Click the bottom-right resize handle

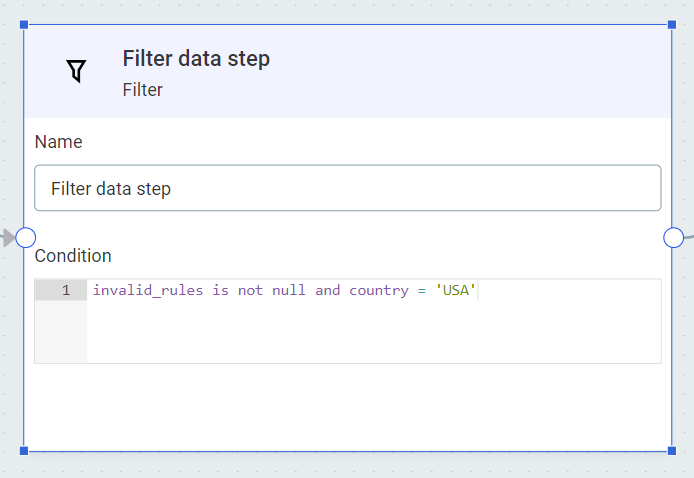tap(671, 451)
